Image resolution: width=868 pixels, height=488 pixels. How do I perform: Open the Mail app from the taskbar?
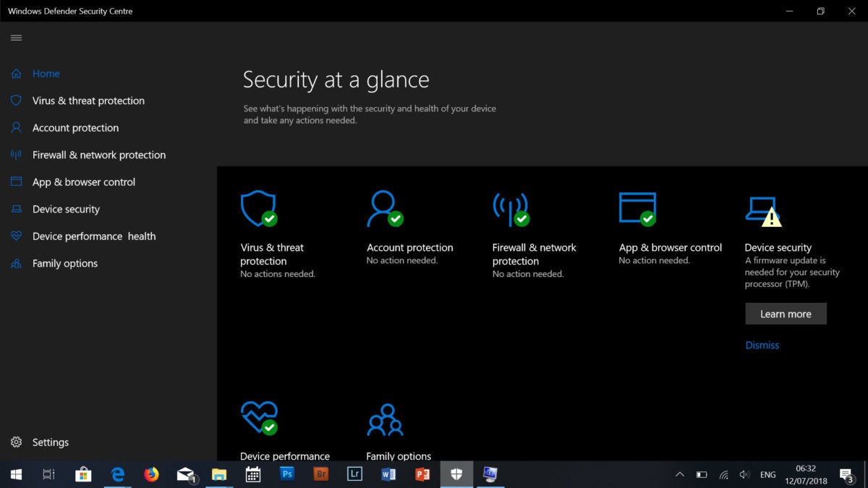coord(186,474)
